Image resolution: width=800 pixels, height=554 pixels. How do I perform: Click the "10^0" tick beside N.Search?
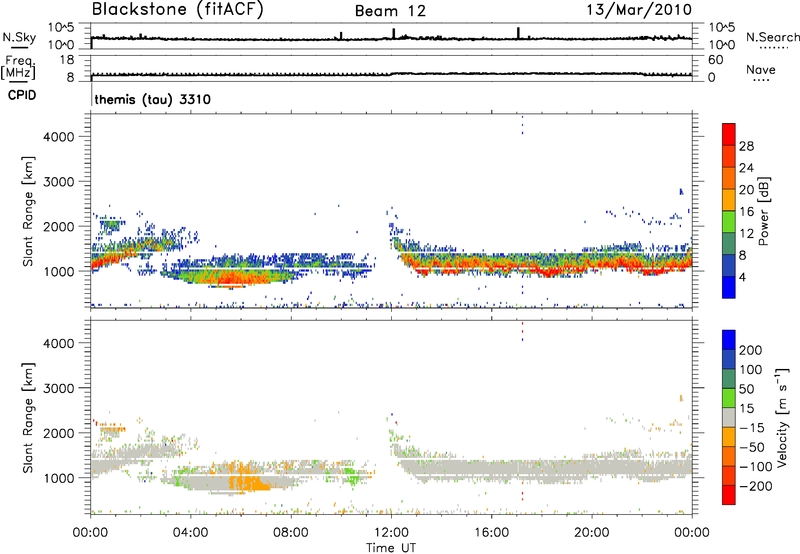pyautogui.click(x=721, y=45)
